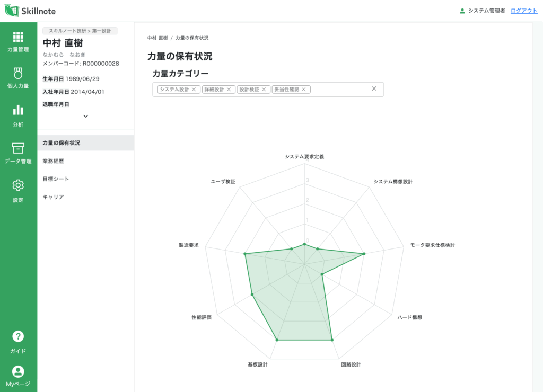The width and height of the screenshot is (543, 392).
Task: Select the 目標シート menu item
Action: 56,179
